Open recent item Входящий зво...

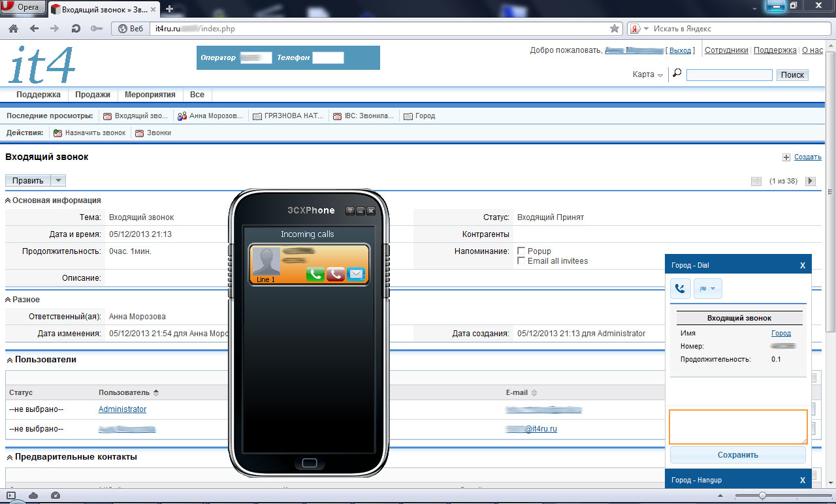pyautogui.click(x=136, y=116)
